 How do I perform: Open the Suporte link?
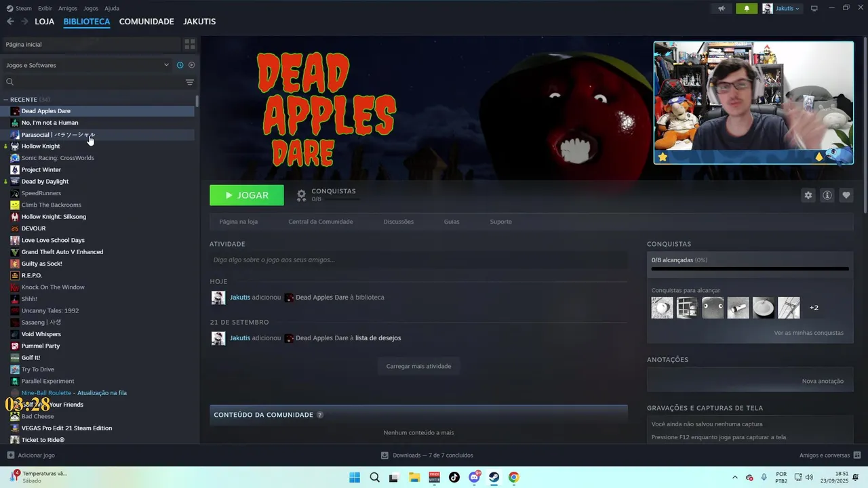click(x=501, y=222)
